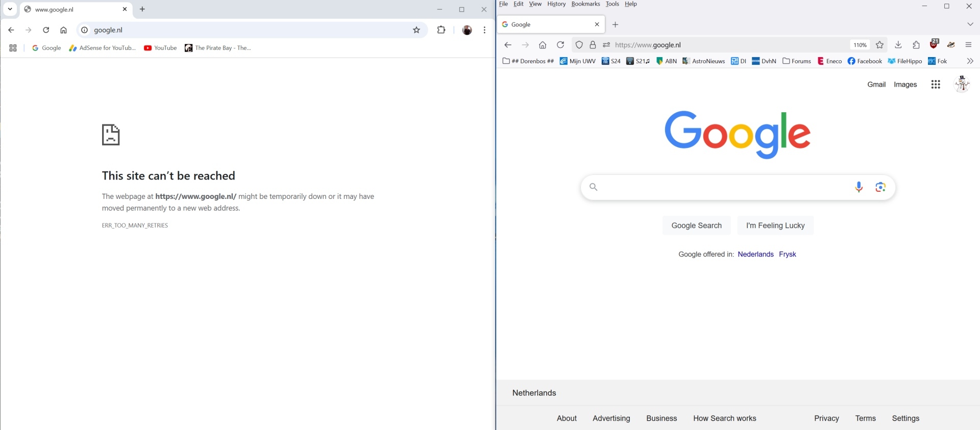Open Chrome three-dot menu

(x=484, y=30)
